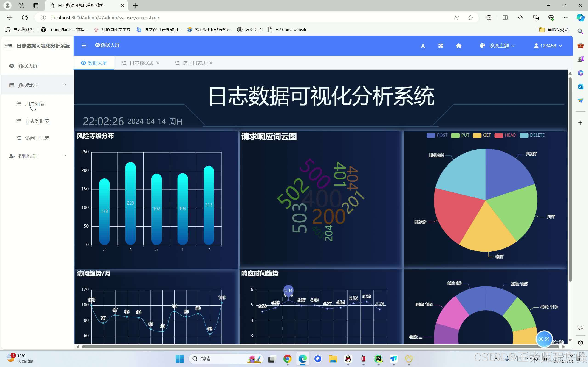
Task: Click the hamburger sidebar collapse icon
Action: click(x=84, y=46)
